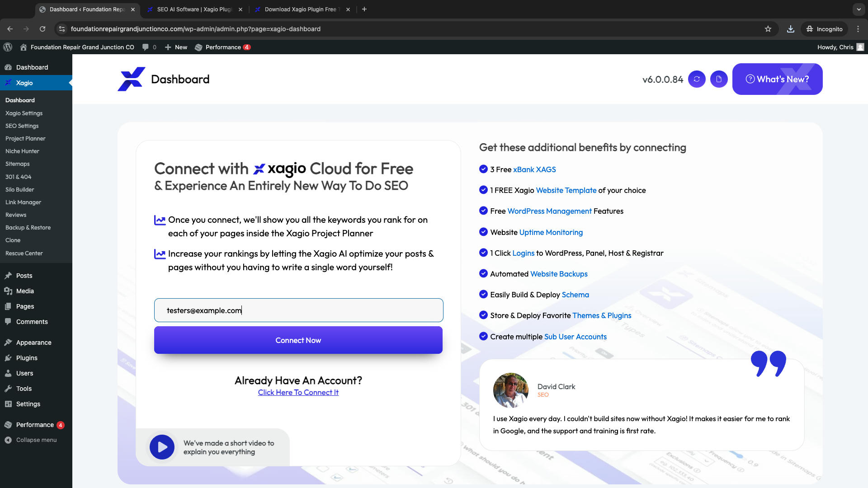
Task: Close the SEO AI Software tab
Action: 241,9
